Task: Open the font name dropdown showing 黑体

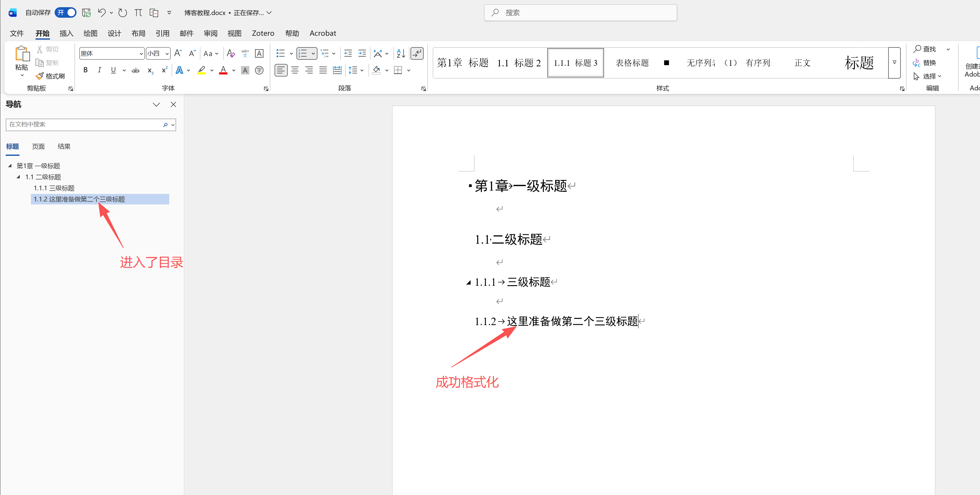Action: click(141, 54)
